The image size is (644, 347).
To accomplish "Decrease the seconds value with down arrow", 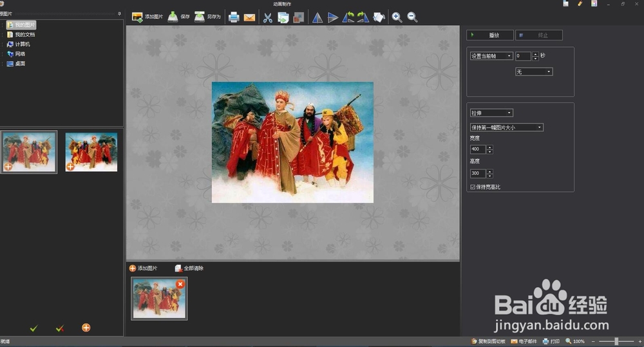I will click(535, 59).
